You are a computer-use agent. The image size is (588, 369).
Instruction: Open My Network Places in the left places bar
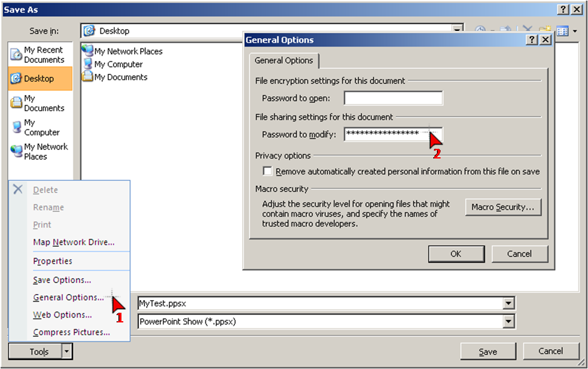point(40,152)
